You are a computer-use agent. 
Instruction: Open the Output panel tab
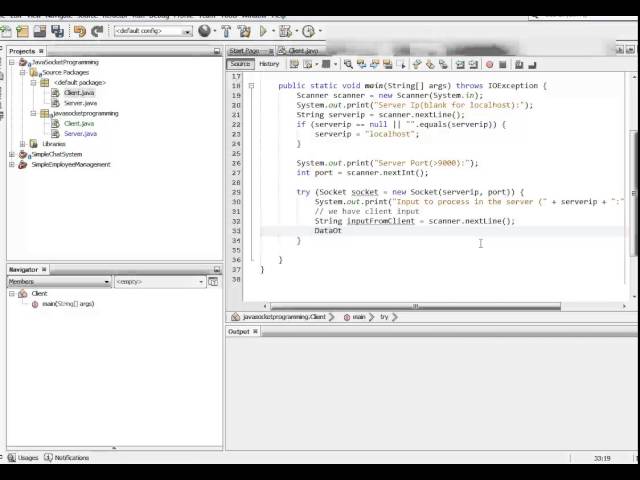(x=239, y=332)
